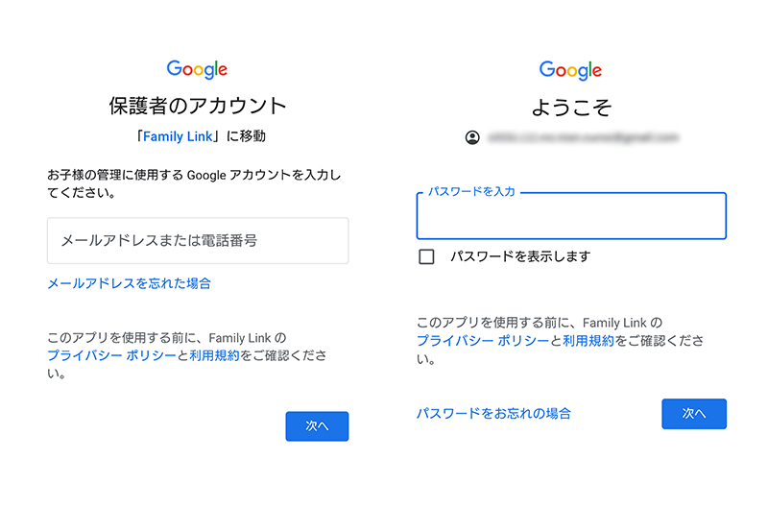The height and width of the screenshot is (532, 768).
Task: Click the blue Family Link text in the subtitle
Action: tap(178, 136)
